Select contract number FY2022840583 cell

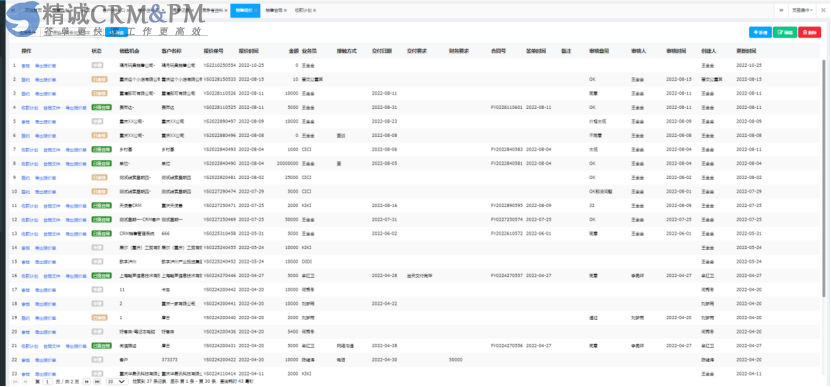tap(507, 150)
